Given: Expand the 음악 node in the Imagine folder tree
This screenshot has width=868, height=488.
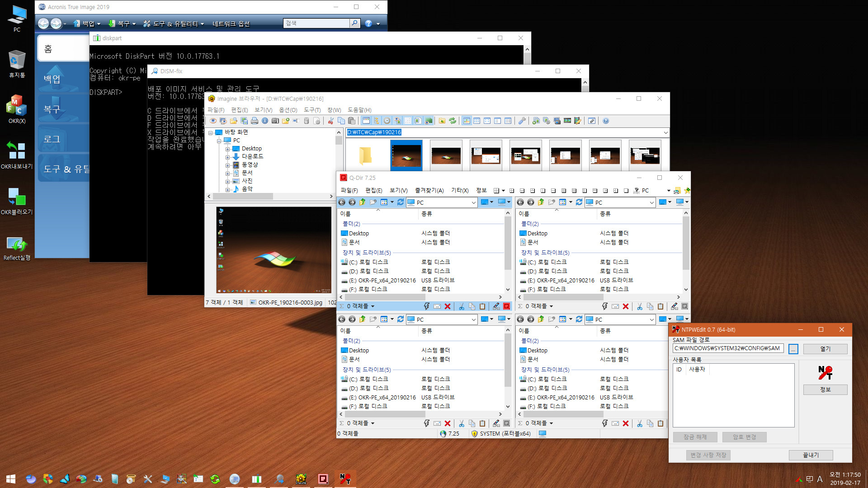Looking at the screenshot, I should tap(228, 190).
